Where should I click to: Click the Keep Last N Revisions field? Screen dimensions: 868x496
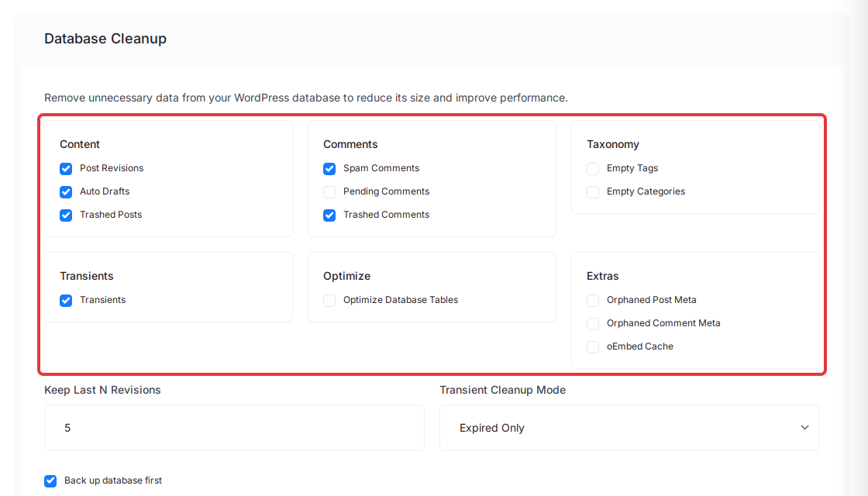[x=234, y=428]
